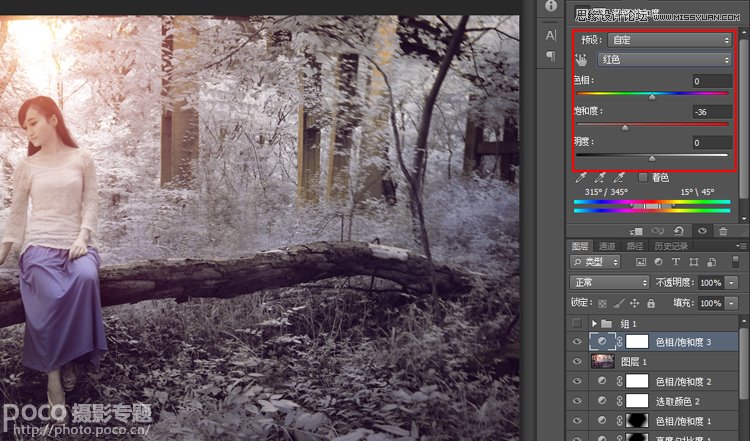Viewport: 750px width, 441px height.
Task: Enable the 着色 colorize checkbox
Action: pos(643,177)
